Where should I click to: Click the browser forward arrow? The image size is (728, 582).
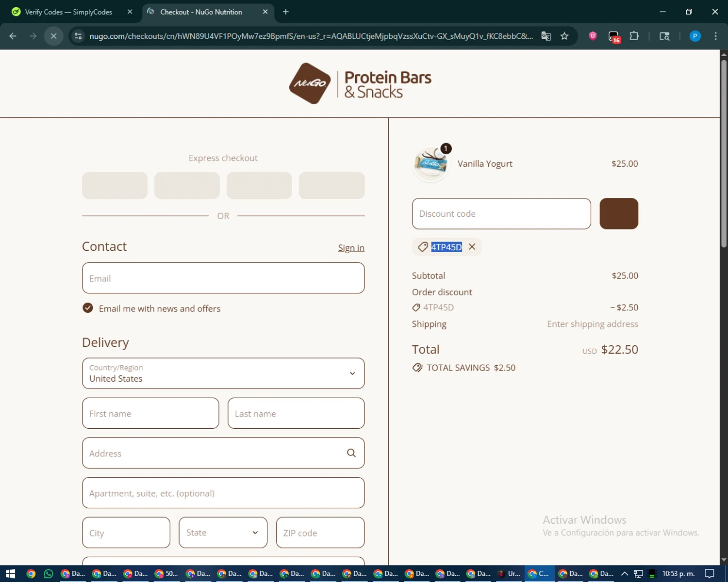tap(33, 36)
